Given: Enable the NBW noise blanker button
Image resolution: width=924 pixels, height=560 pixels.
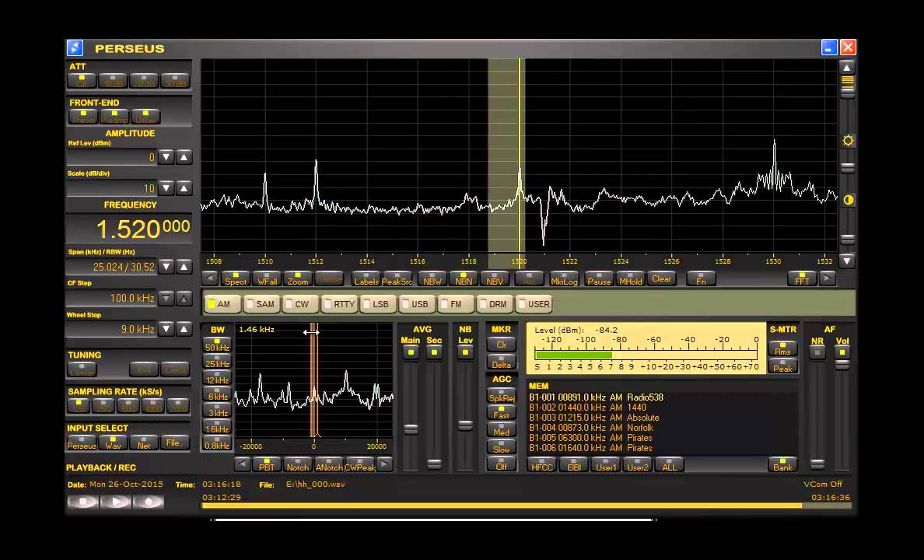Looking at the screenshot, I should [x=432, y=278].
